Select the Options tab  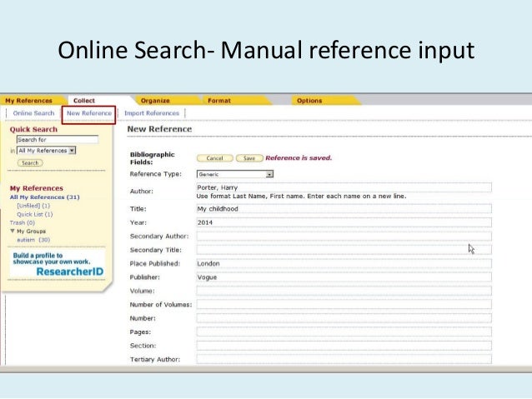(x=309, y=101)
